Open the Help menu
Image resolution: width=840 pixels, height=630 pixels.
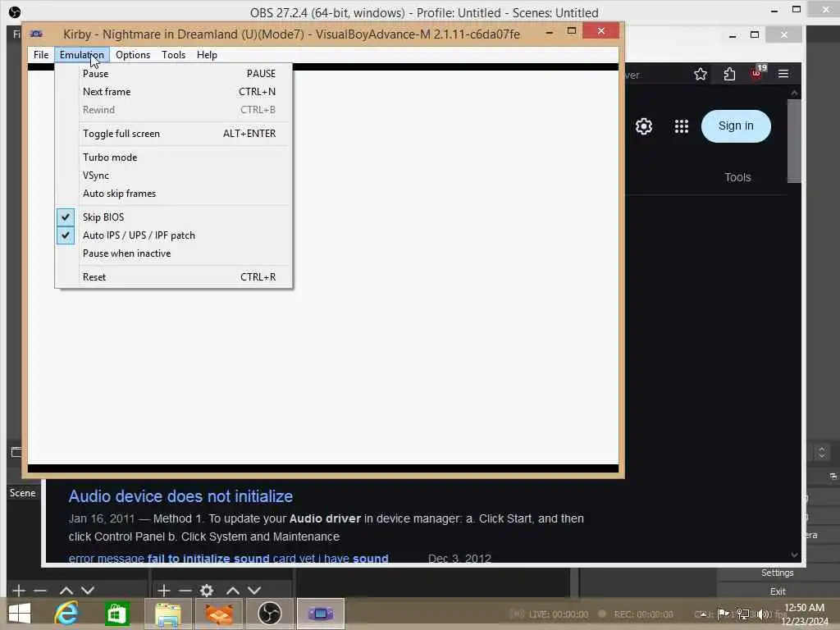pyautogui.click(x=207, y=55)
